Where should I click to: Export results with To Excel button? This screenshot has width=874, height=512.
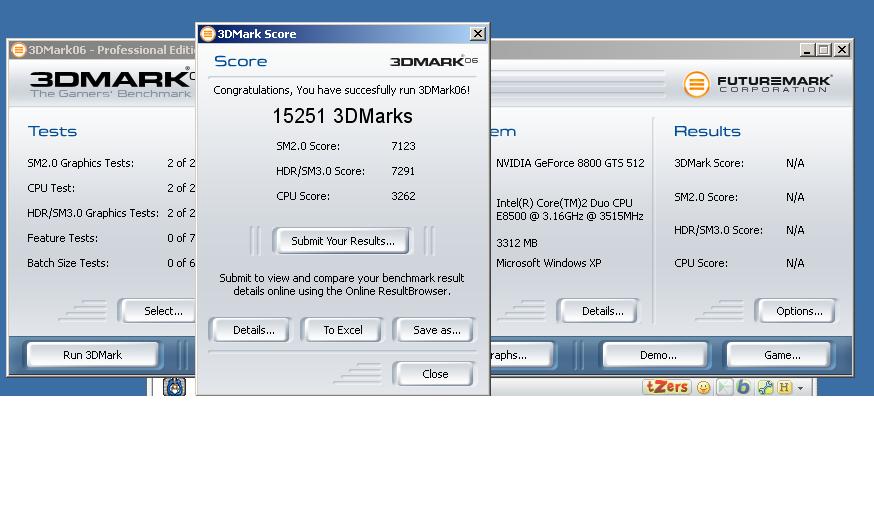click(343, 330)
